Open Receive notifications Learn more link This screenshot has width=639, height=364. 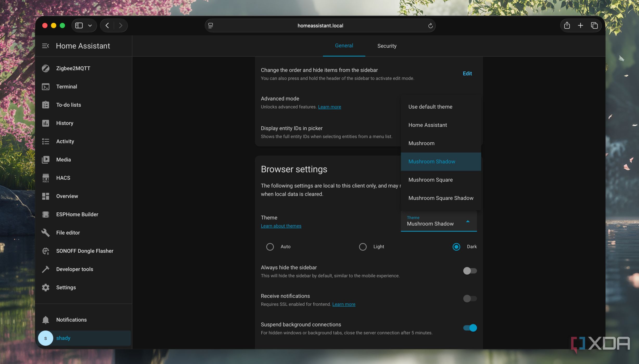pyautogui.click(x=344, y=304)
